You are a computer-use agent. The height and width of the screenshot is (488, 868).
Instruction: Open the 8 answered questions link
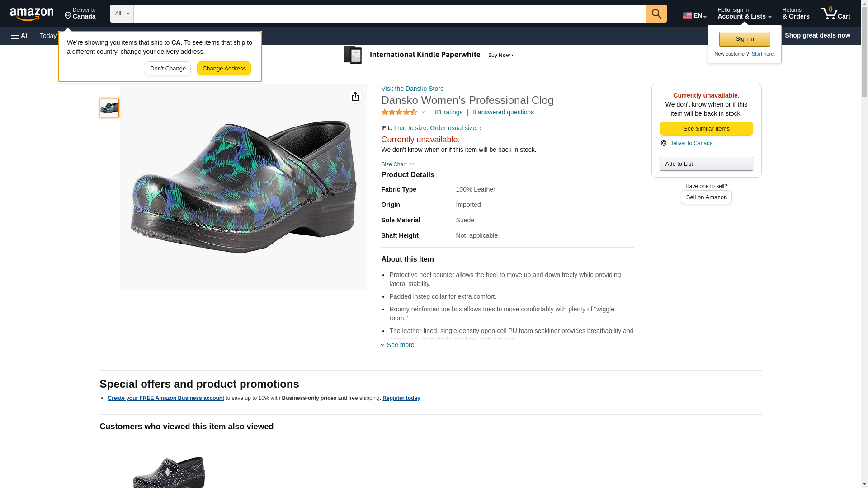(503, 112)
